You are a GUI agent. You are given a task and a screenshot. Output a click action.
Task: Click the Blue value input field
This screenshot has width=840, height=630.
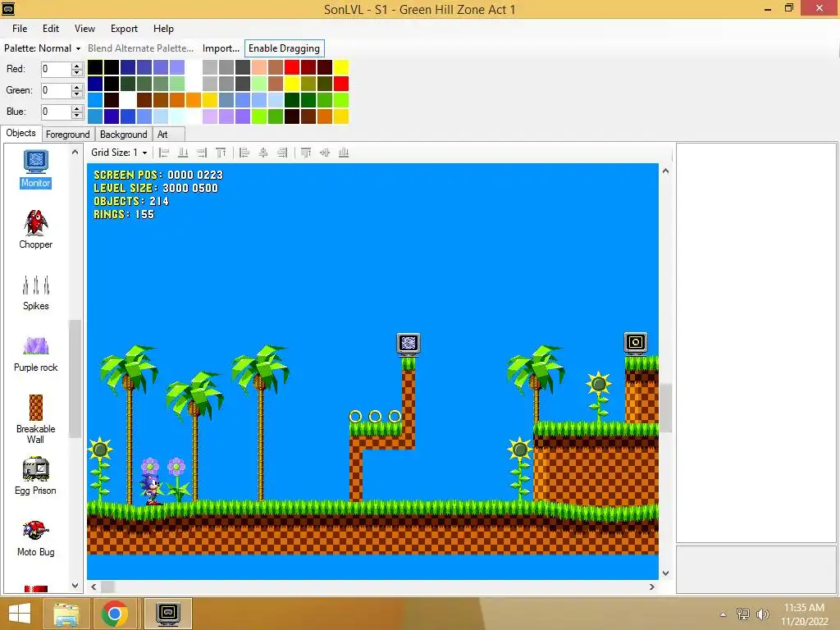click(57, 112)
